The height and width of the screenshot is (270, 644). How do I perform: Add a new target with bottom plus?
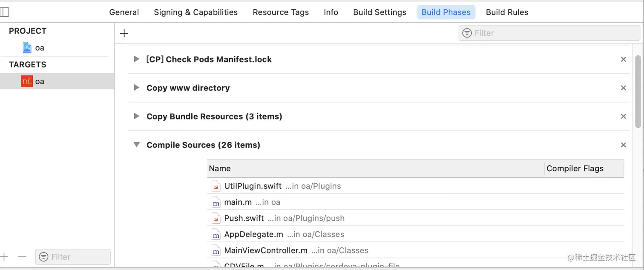point(4,257)
